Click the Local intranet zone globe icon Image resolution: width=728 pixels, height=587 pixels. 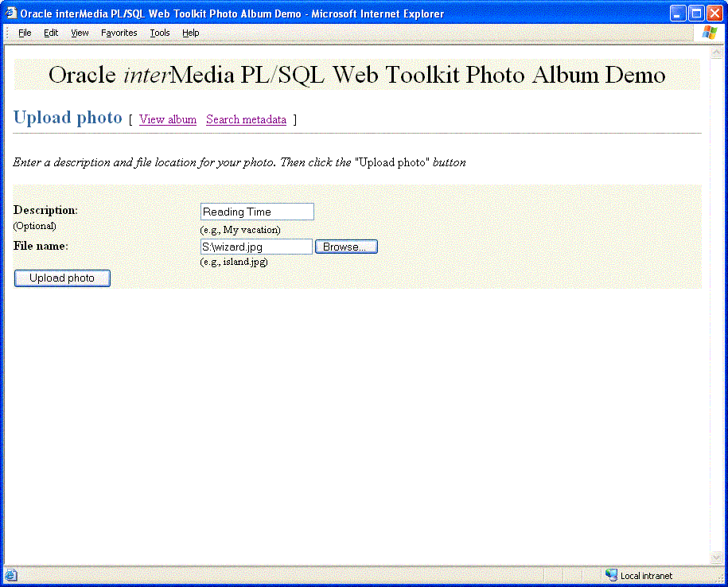[x=610, y=574]
